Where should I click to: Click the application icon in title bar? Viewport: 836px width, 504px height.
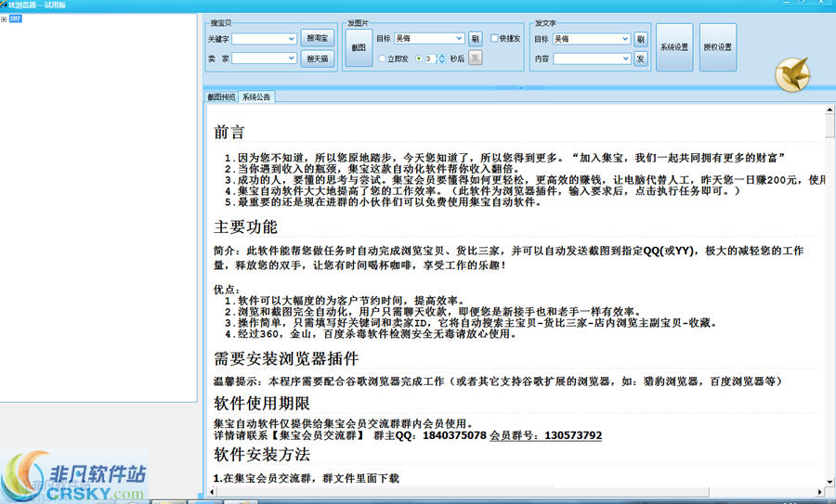tap(3, 5)
